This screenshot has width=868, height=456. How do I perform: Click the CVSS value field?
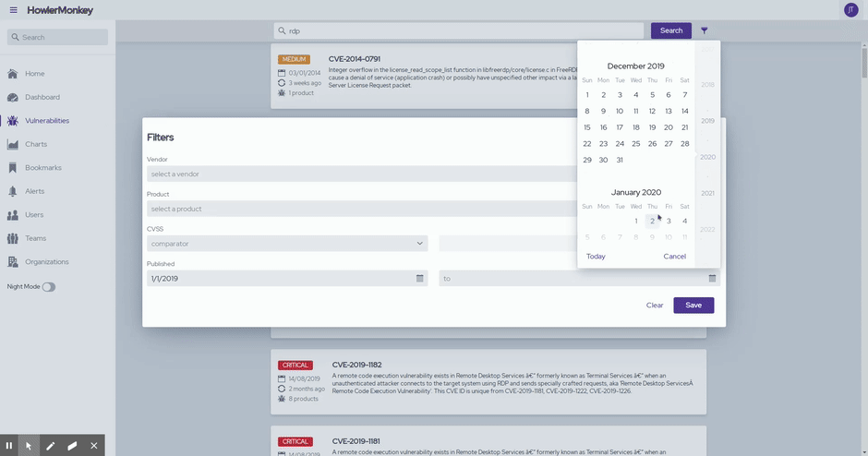pos(508,244)
